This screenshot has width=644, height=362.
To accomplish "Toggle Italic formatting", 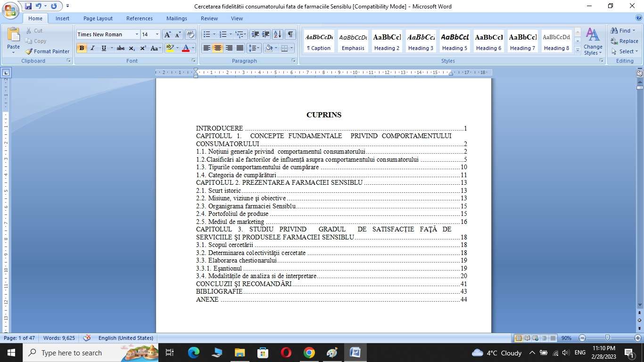I will click(92, 48).
